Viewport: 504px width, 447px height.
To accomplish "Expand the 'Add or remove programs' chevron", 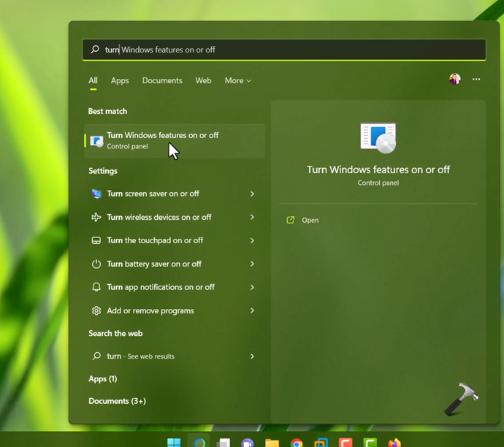I will pyautogui.click(x=252, y=310).
